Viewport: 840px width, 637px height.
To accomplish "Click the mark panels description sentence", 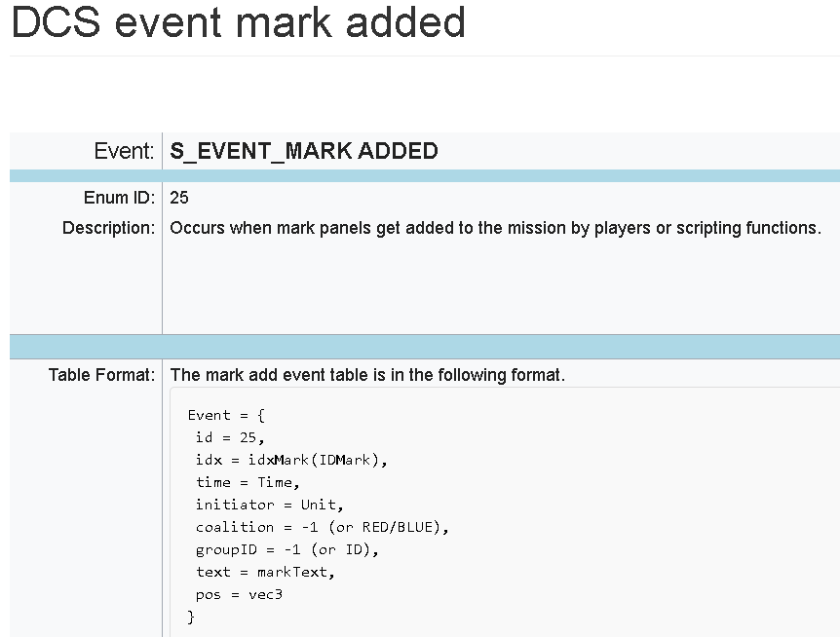I will 495,228.
